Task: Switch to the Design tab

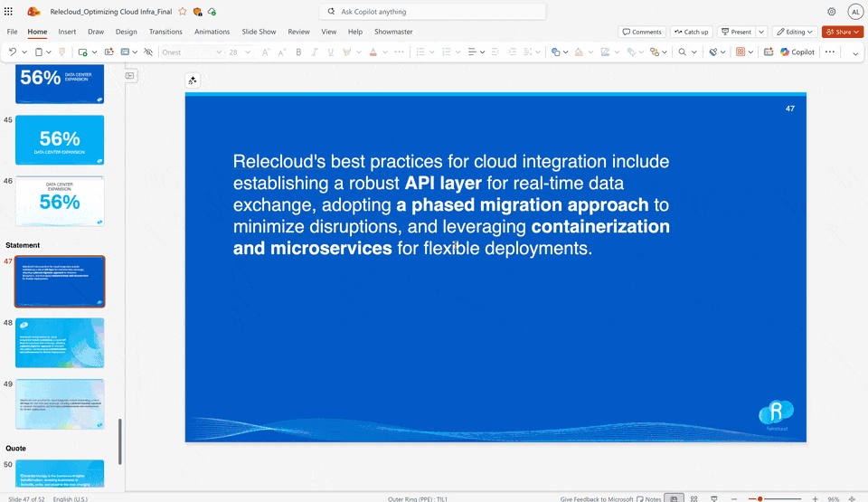Action: click(127, 32)
